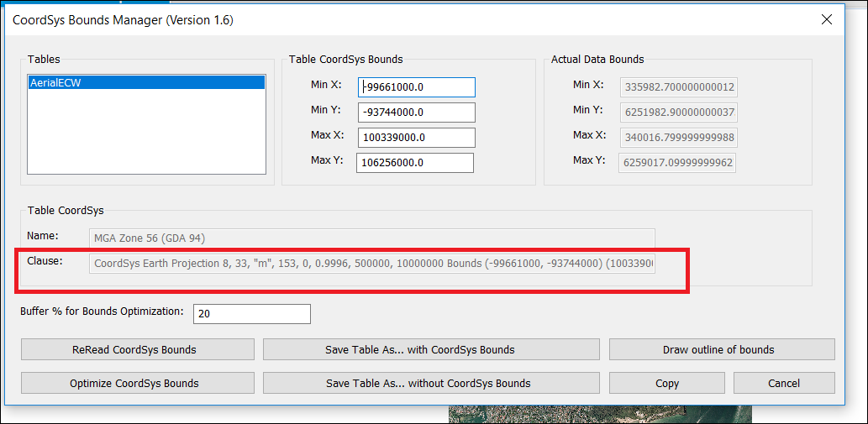Click the Actual Data Min X field
The image size is (868, 424).
pyautogui.click(x=679, y=86)
